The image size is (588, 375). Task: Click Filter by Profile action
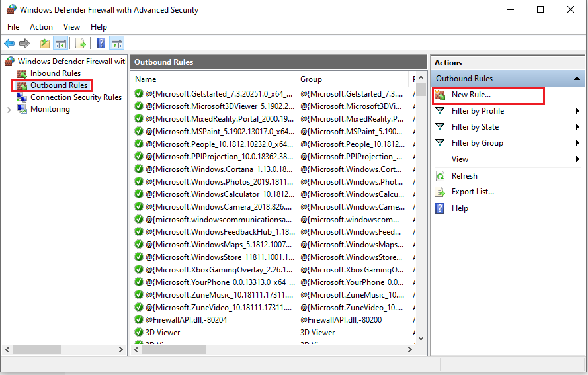[478, 111]
